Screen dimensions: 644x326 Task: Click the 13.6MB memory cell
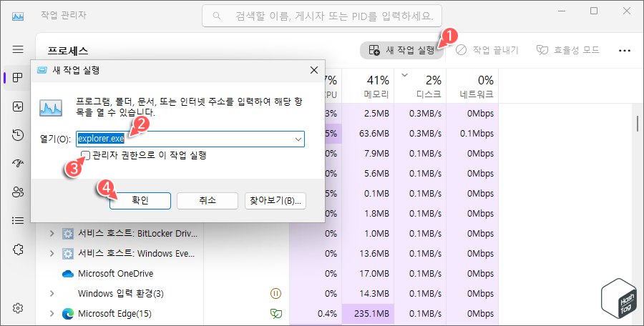[x=368, y=253]
